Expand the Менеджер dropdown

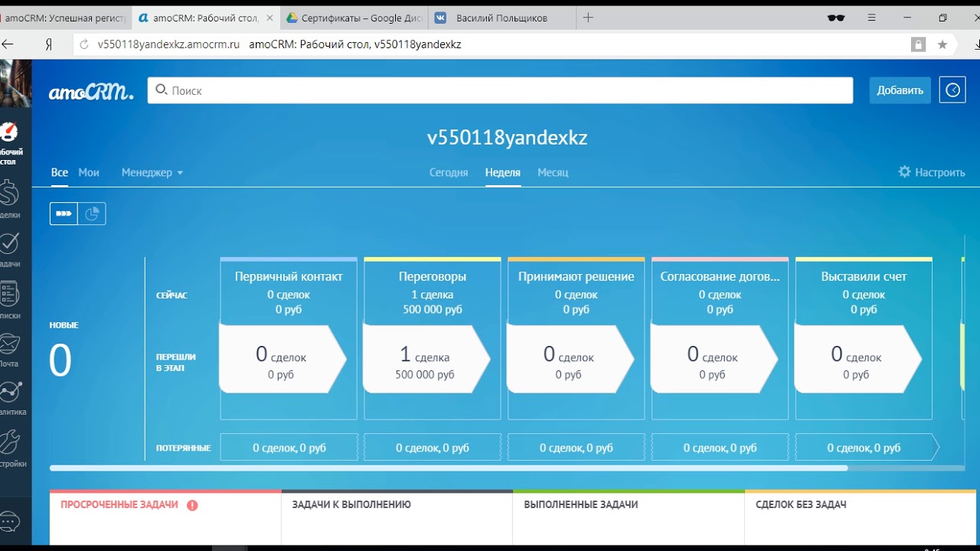click(152, 172)
